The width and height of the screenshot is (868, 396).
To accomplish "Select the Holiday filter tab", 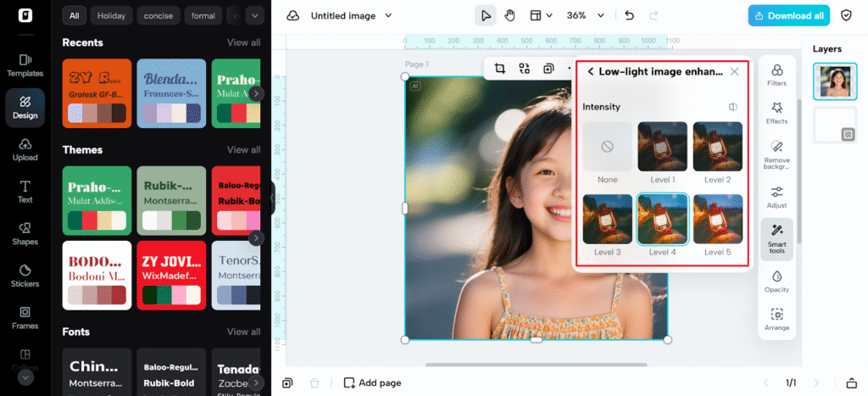I will [x=110, y=15].
